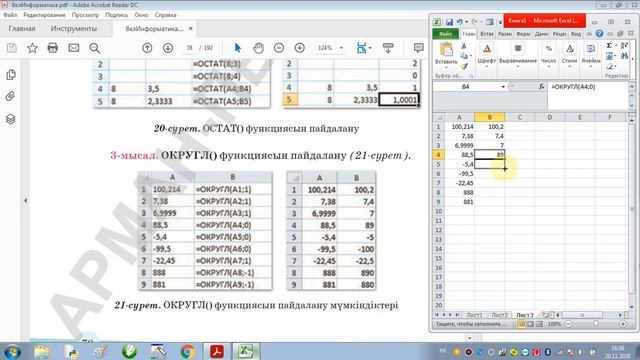Viewport: 640px width, 360px height.
Task: Switch to Page Layout view in Excel
Action: click(x=530, y=324)
